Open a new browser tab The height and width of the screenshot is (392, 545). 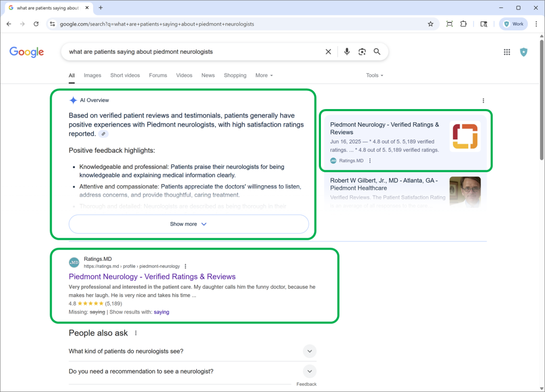point(101,7)
